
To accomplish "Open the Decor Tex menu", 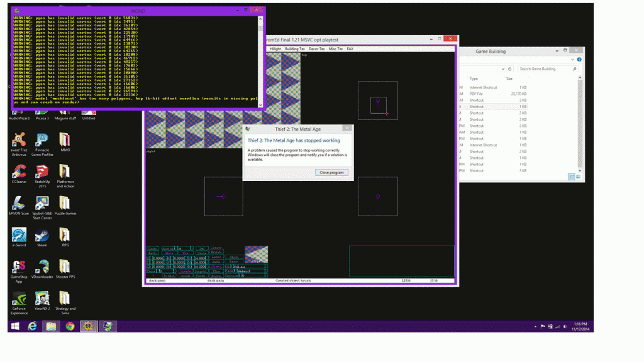I will click(316, 48).
